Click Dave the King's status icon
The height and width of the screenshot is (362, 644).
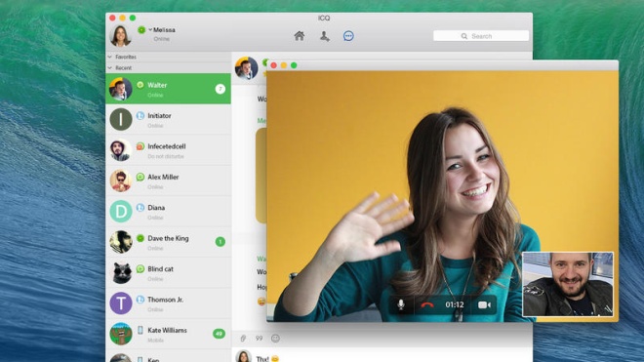[x=141, y=238]
